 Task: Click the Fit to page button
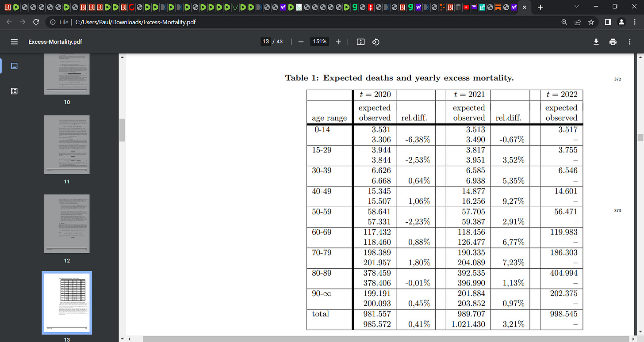point(360,42)
